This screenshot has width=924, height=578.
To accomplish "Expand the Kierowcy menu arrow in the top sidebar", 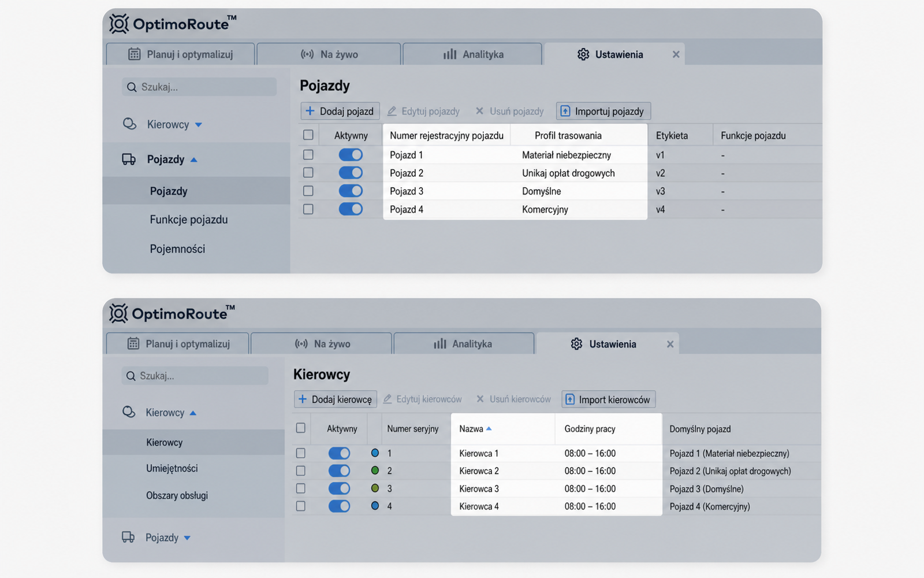I will tap(199, 125).
